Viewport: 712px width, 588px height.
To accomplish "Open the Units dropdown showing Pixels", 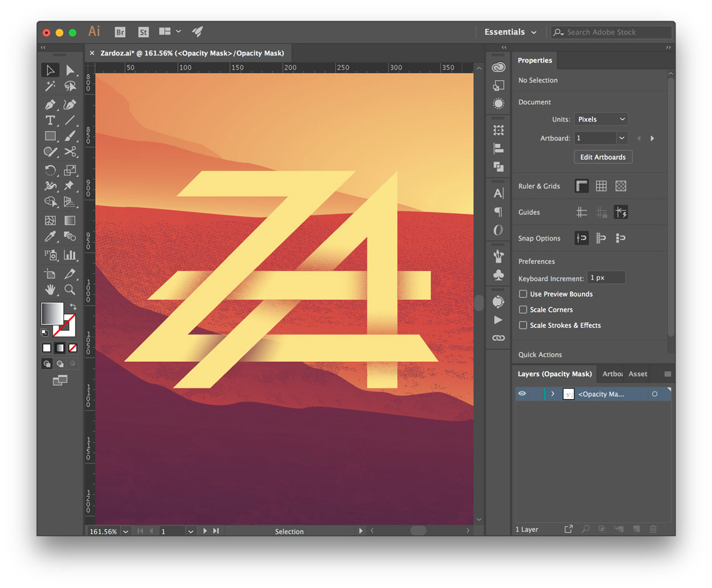I will pyautogui.click(x=601, y=119).
